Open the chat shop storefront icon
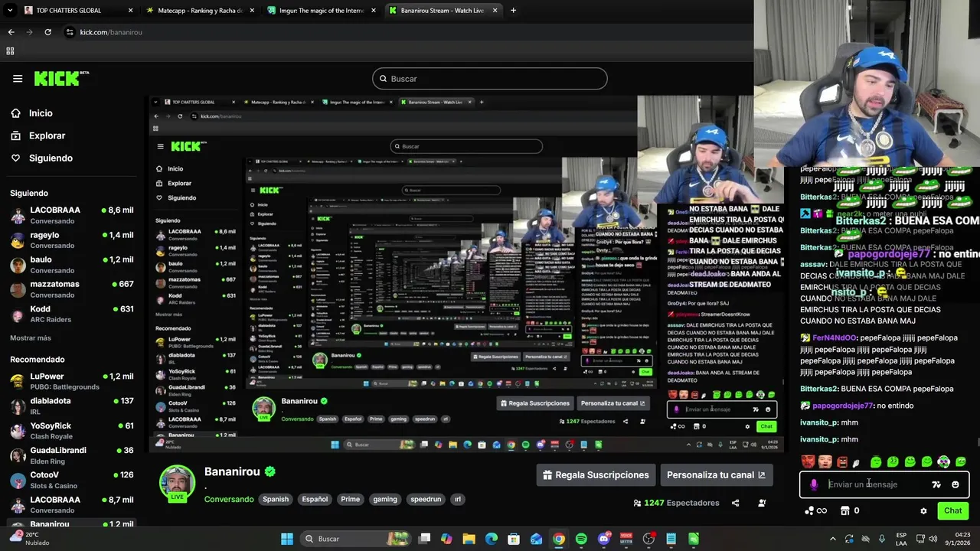This screenshot has width=980, height=551. [845, 510]
